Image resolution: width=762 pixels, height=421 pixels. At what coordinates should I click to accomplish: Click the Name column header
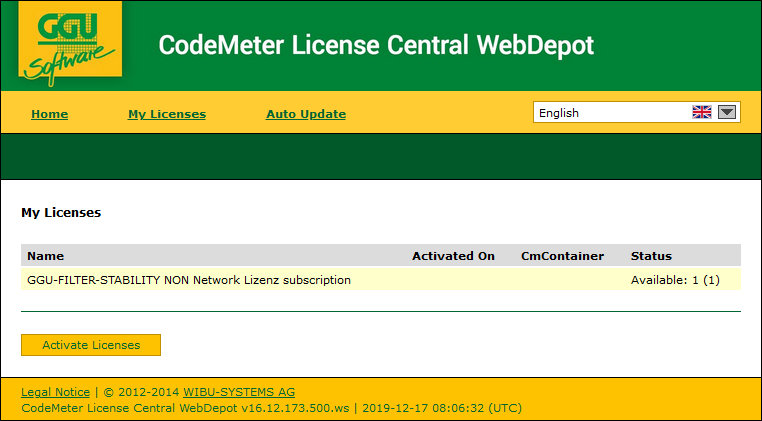(x=45, y=256)
